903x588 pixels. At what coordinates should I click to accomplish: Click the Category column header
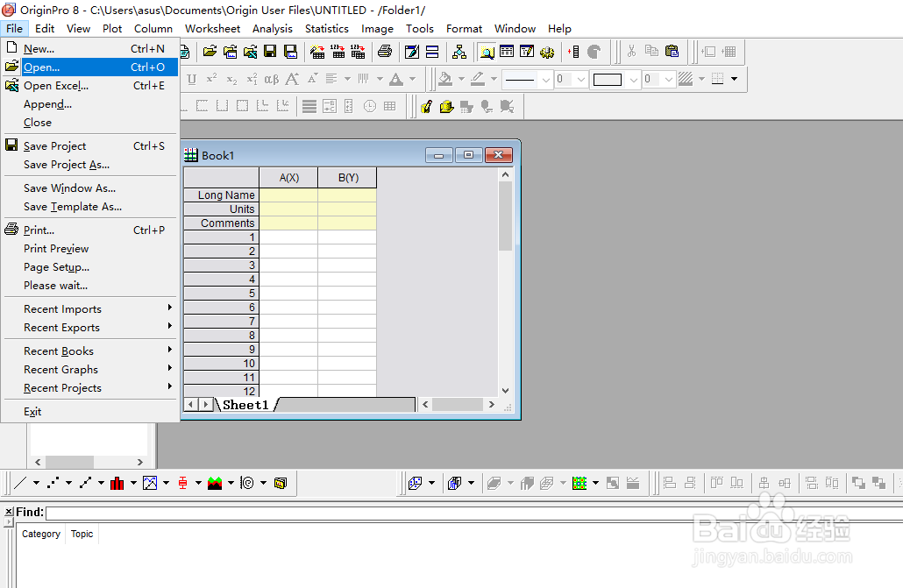coord(41,534)
